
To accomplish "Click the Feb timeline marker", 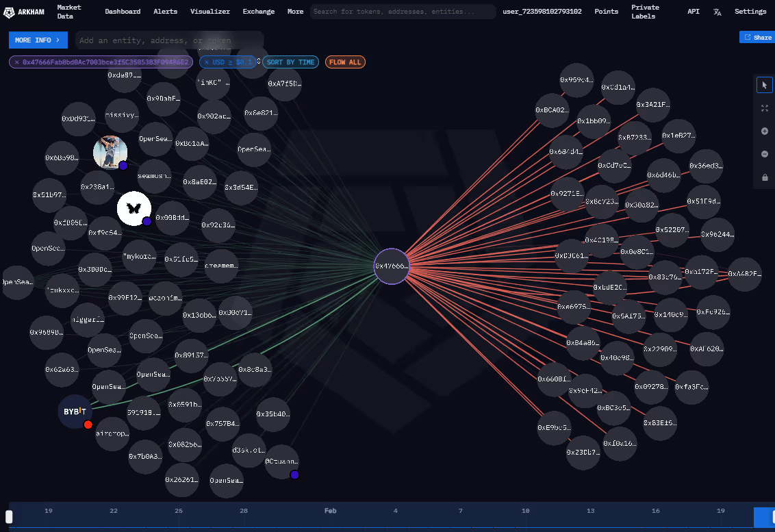I will [330, 511].
